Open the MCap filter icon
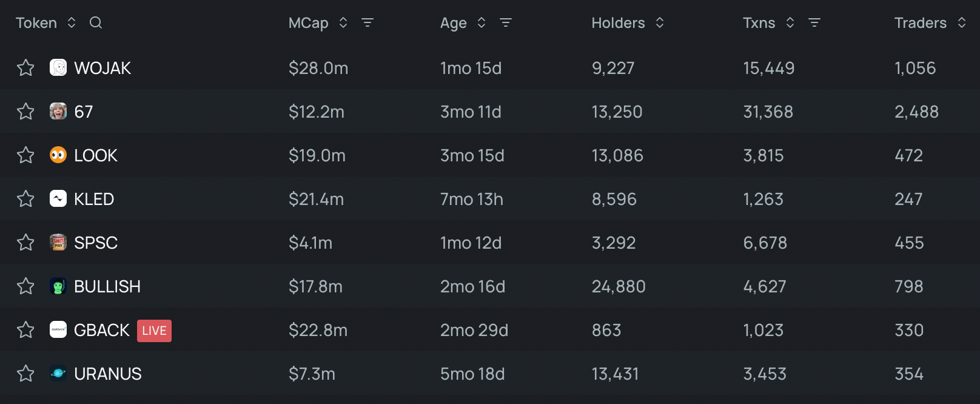This screenshot has height=404, width=980. (x=367, y=23)
